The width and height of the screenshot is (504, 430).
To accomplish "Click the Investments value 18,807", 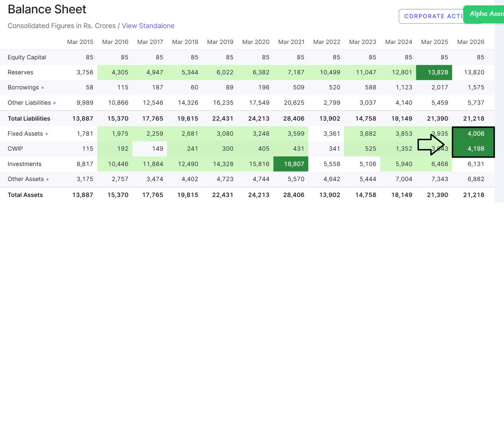I will 294,164.
